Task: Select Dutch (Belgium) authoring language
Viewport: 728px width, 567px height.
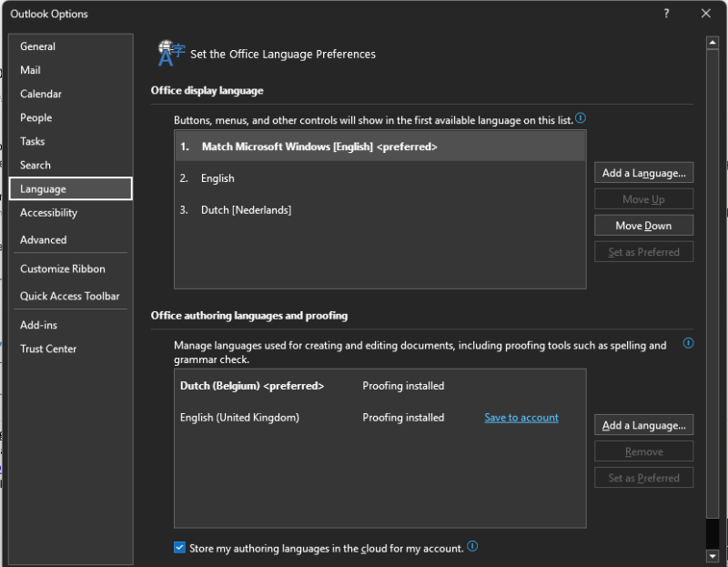Action: coord(379,386)
